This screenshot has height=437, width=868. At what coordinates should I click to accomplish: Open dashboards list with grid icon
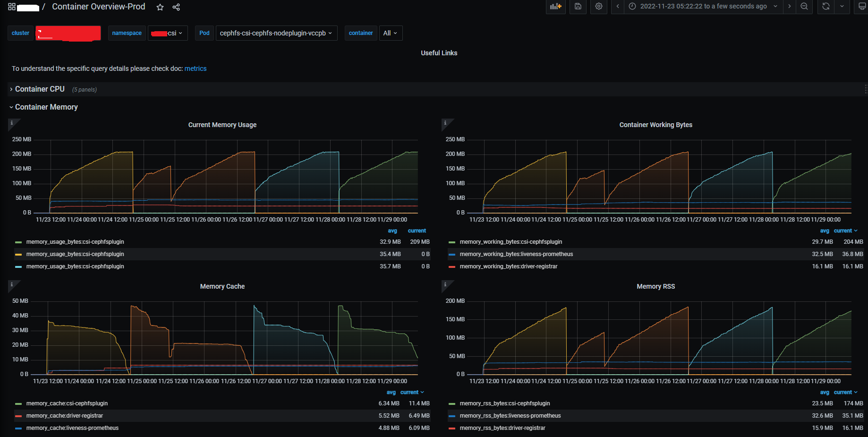(x=10, y=7)
